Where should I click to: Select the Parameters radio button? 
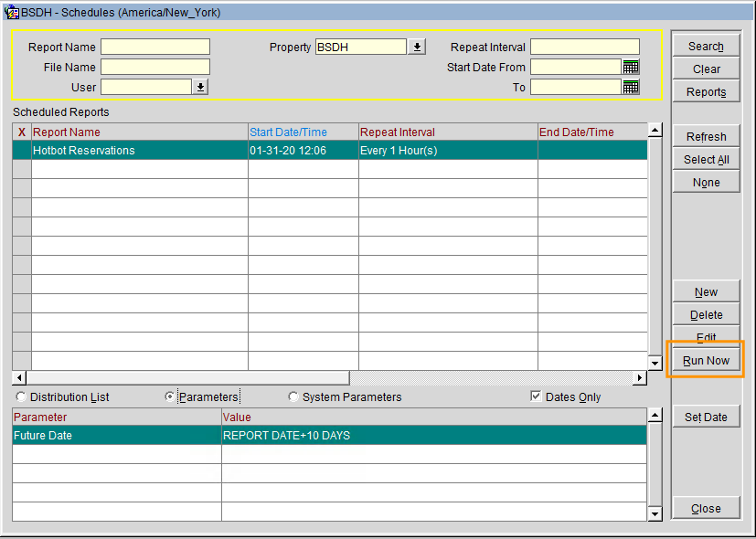pyautogui.click(x=170, y=396)
